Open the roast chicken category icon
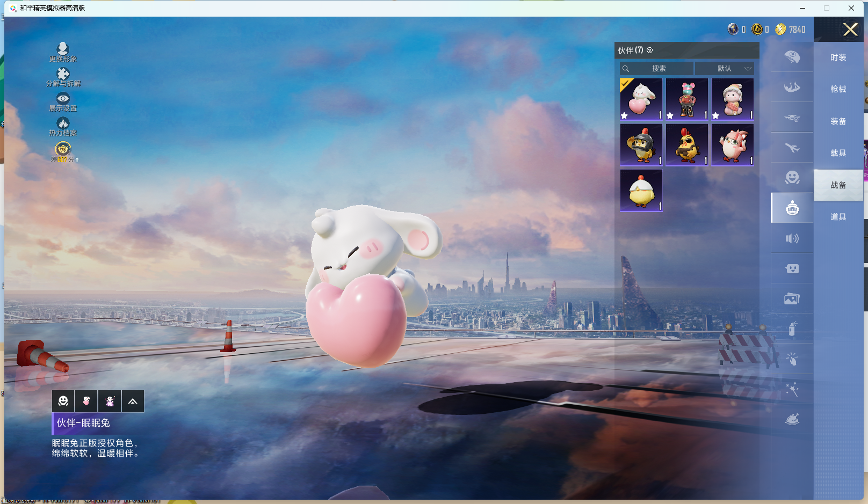Image resolution: width=868 pixels, height=504 pixels. click(x=792, y=419)
